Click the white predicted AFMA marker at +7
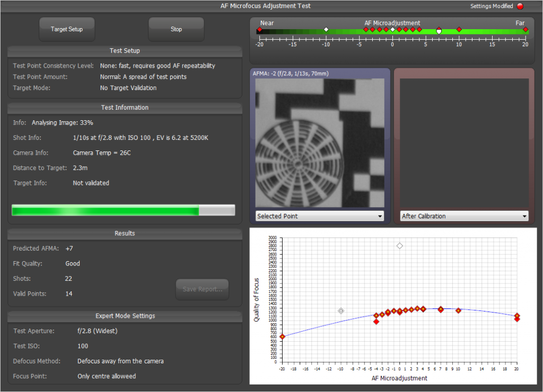The height and width of the screenshot is (392, 543). 439,31
